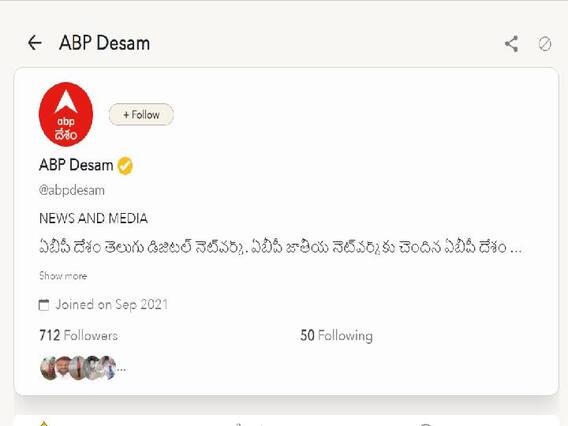The image size is (568, 426).
Task: Follow the ABP Desam account
Action: 141,114
